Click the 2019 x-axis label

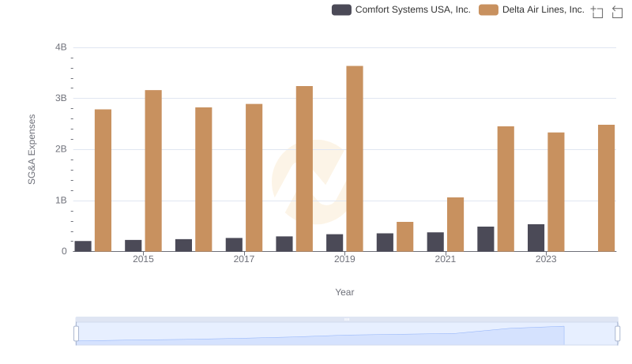(x=344, y=259)
